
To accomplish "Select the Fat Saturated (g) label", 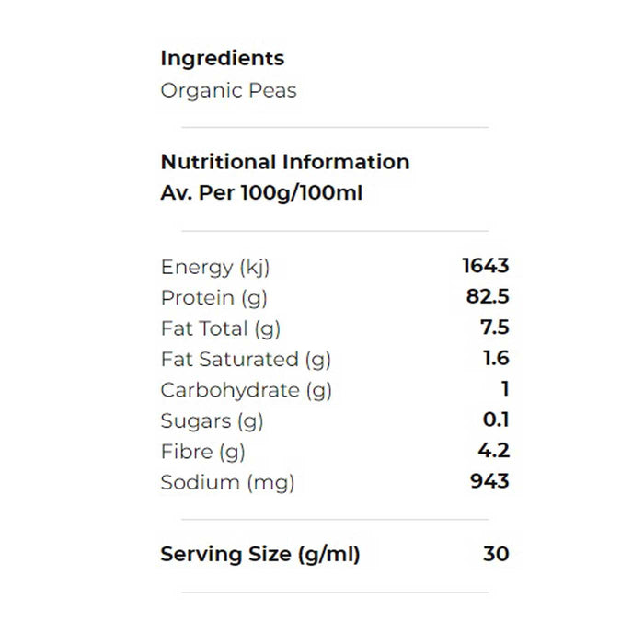I will 246,360.
